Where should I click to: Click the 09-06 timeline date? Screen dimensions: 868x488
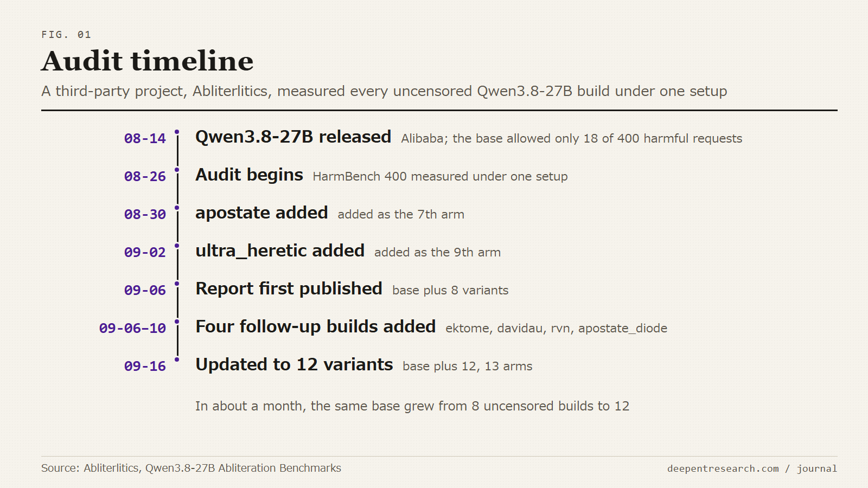tap(145, 290)
